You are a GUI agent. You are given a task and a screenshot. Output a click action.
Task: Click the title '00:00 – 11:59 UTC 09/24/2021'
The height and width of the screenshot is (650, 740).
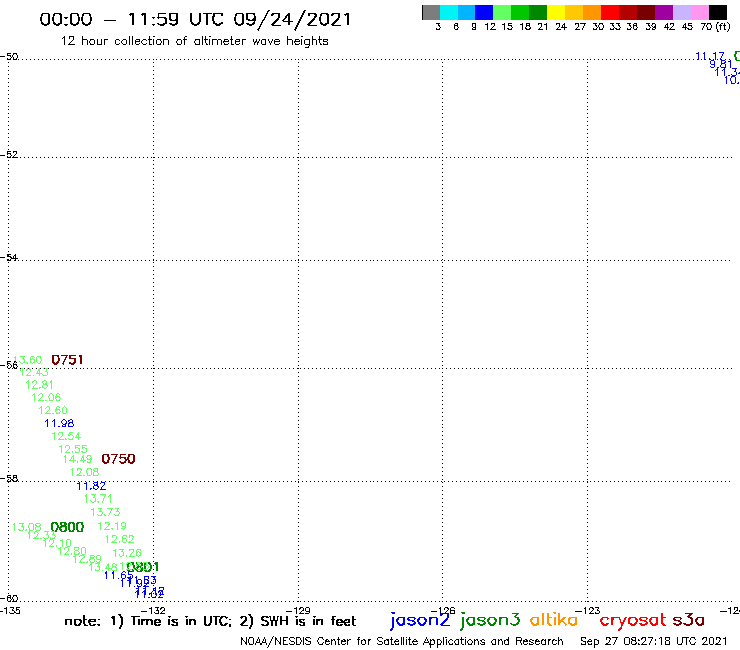pyautogui.click(x=195, y=20)
